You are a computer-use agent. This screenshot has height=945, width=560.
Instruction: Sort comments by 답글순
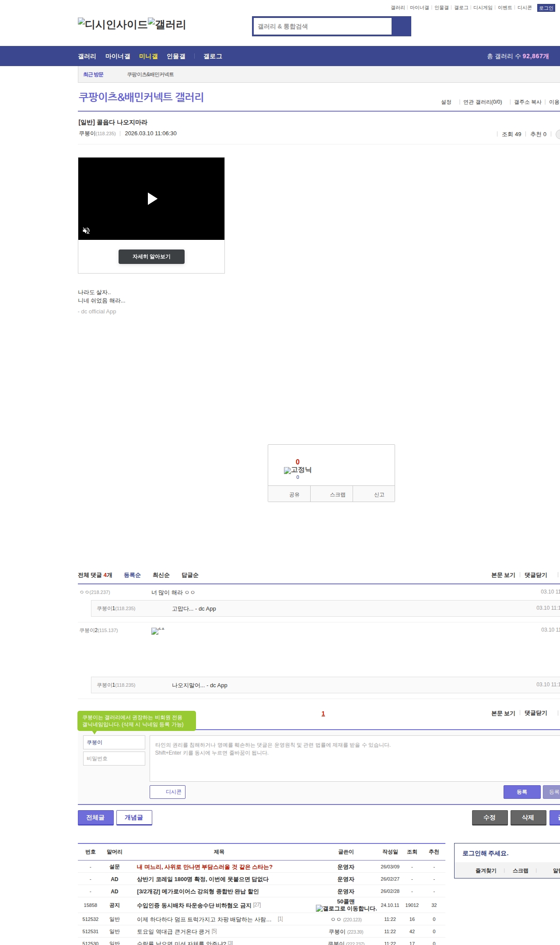coord(190,575)
